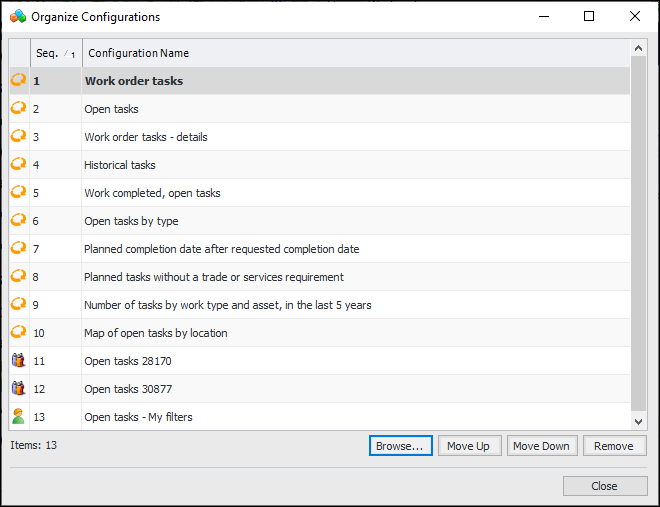
Task: Click the icon beside Open tasks 28170
Action: (x=18, y=361)
